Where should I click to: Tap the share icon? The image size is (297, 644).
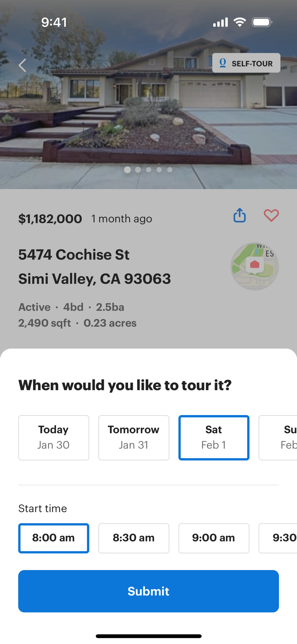click(239, 215)
